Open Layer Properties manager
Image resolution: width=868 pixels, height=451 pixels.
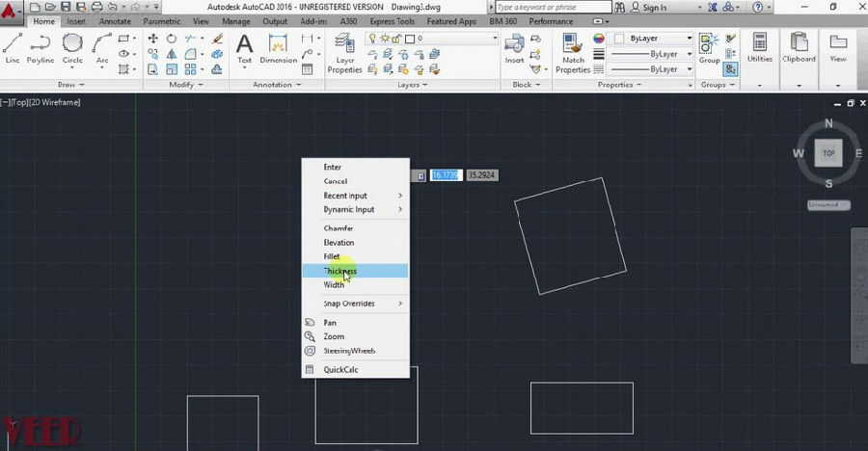tap(344, 53)
